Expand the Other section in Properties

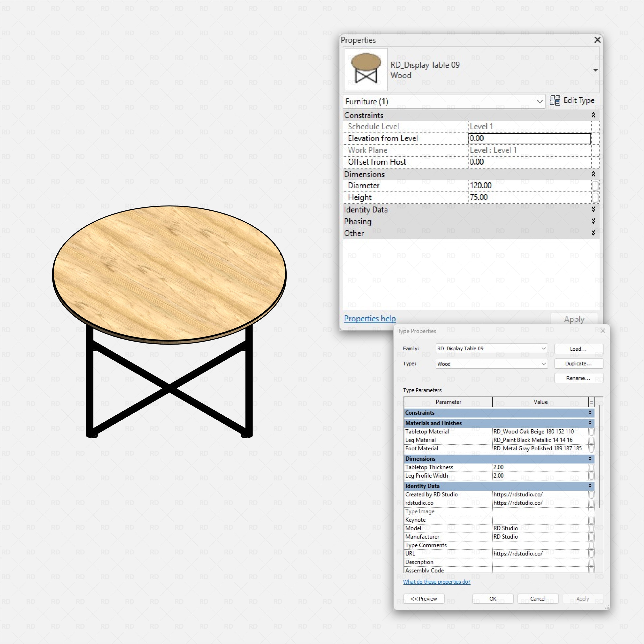593,233
